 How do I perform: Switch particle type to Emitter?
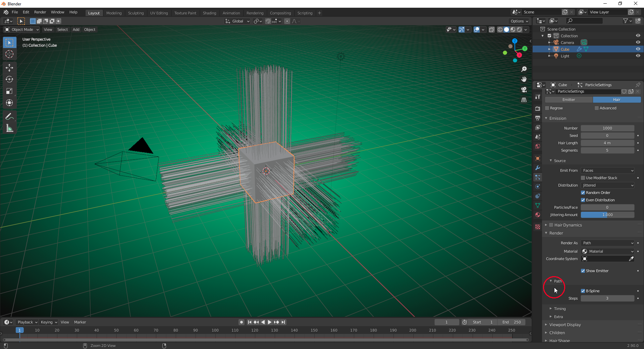[x=569, y=100]
